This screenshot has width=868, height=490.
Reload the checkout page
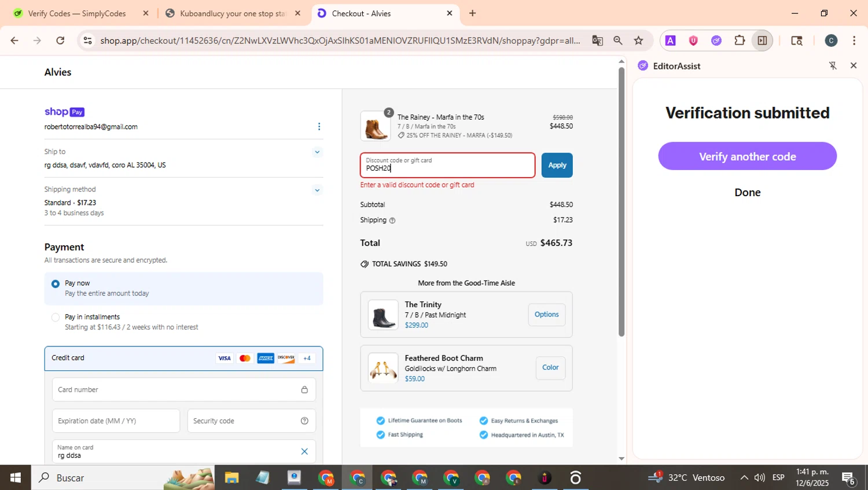[60, 40]
